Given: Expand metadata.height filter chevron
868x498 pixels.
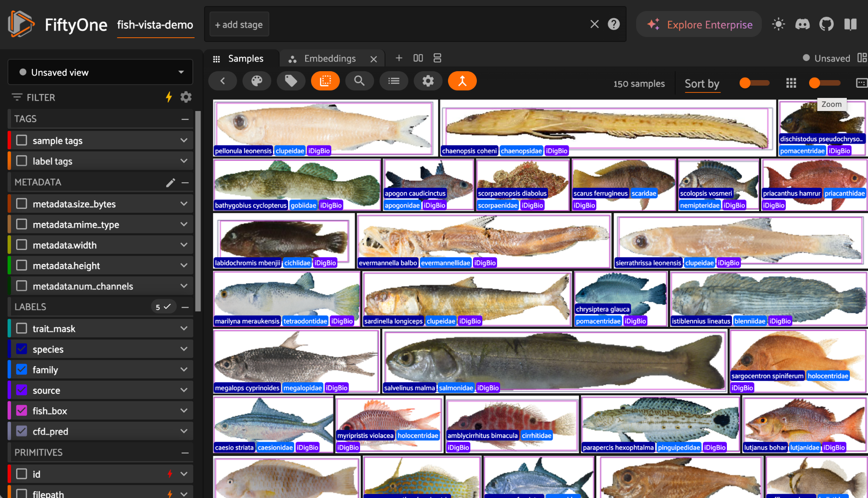Looking at the screenshot, I should tap(184, 265).
